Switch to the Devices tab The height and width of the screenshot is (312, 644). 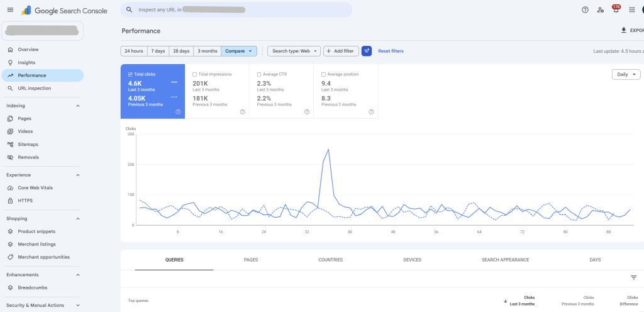click(412, 260)
